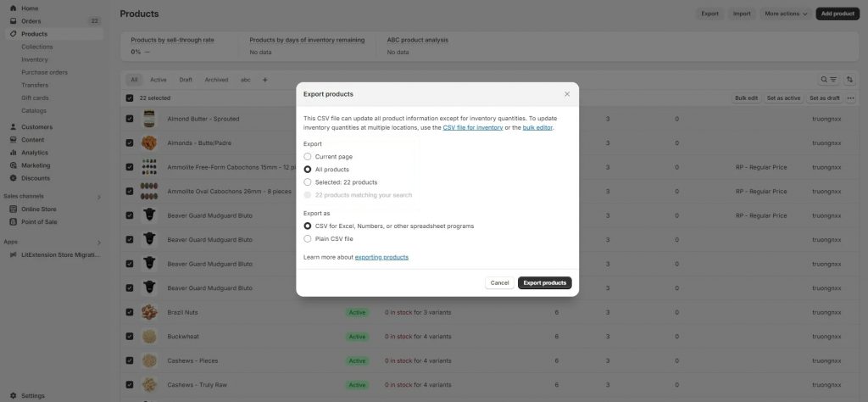Open the Content icon in sidebar

coord(14,140)
